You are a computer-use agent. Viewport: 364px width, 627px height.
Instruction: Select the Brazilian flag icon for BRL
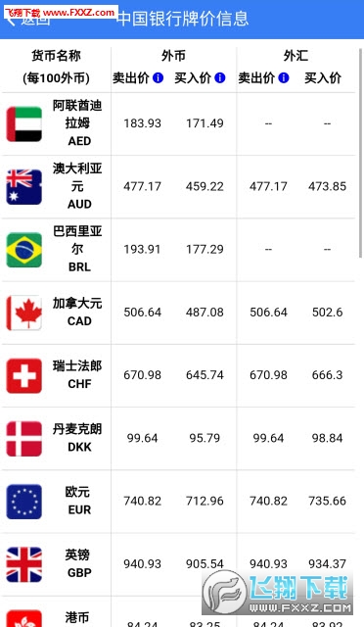tap(24, 250)
